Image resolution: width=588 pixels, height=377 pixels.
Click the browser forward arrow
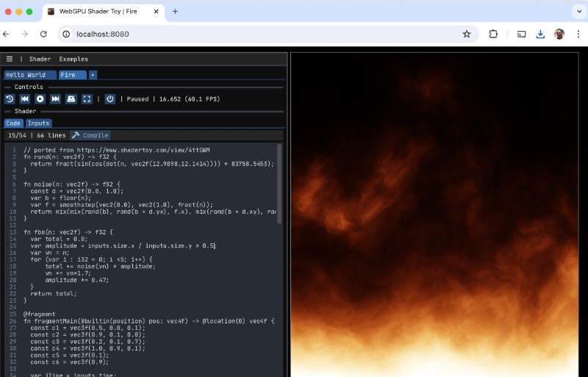pos(24,34)
